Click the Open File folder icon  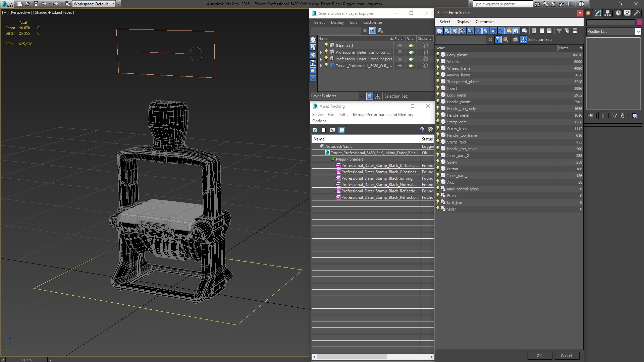tap(28, 4)
